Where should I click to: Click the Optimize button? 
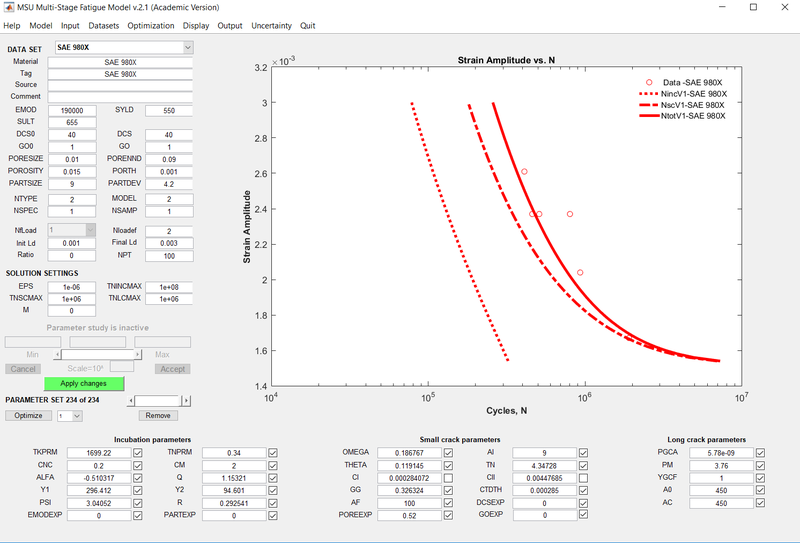coord(27,415)
